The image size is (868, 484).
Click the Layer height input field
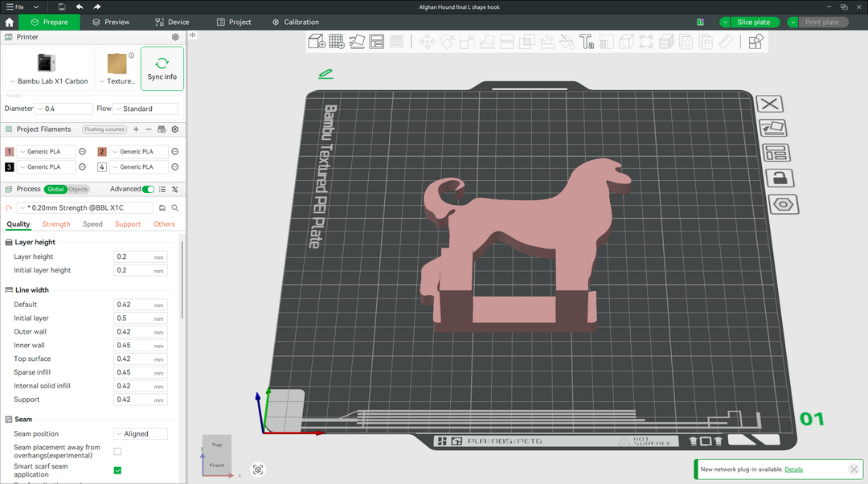(x=140, y=256)
